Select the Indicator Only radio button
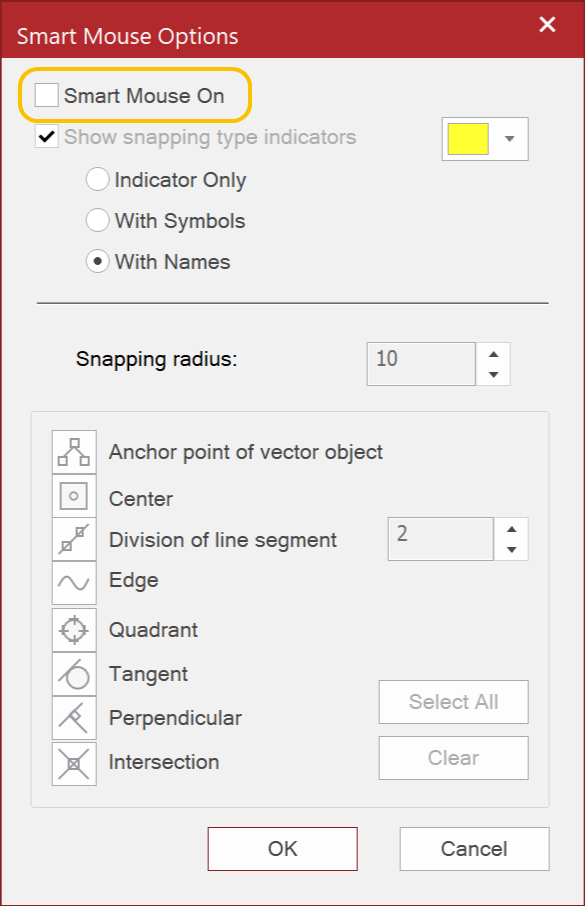 point(97,180)
